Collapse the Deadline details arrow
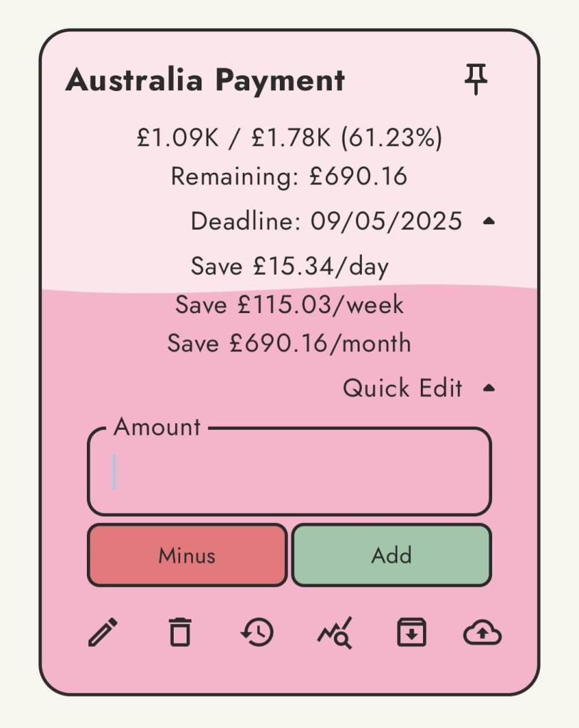 [489, 221]
